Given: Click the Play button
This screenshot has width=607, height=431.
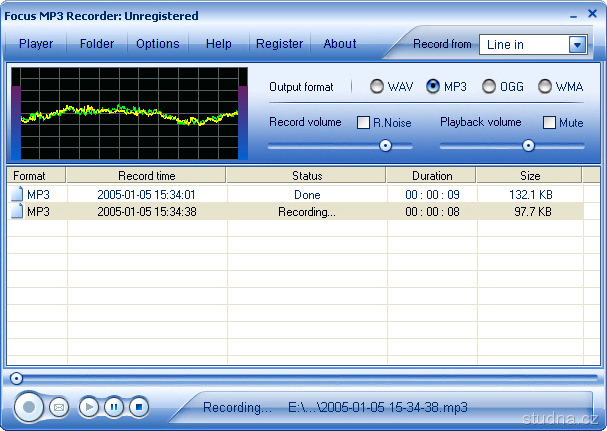Looking at the screenshot, I should pos(89,407).
